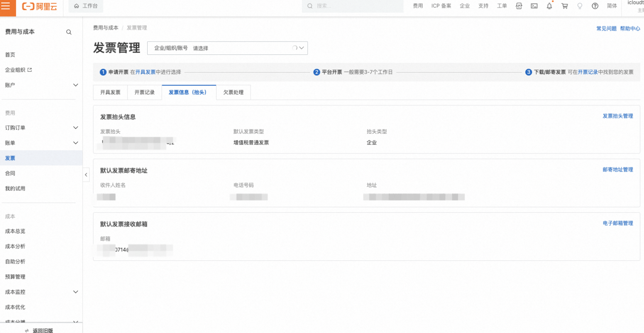The width and height of the screenshot is (644, 333).
Task: Switch to the 开票记录 tab
Action: pyautogui.click(x=145, y=92)
